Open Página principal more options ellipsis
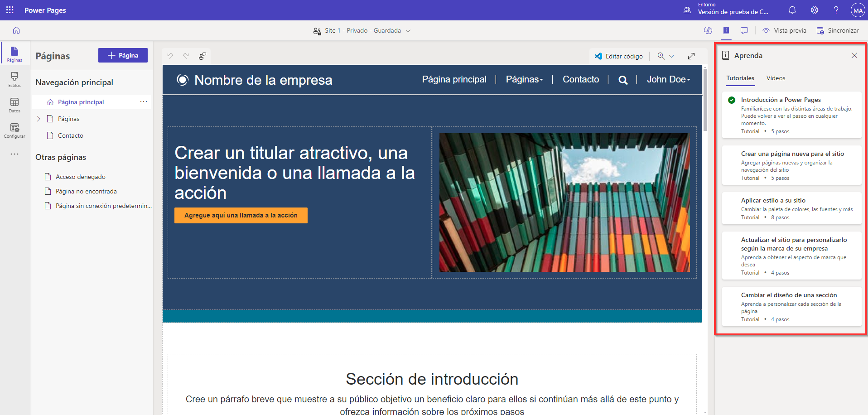This screenshot has height=415, width=868. coord(144,102)
